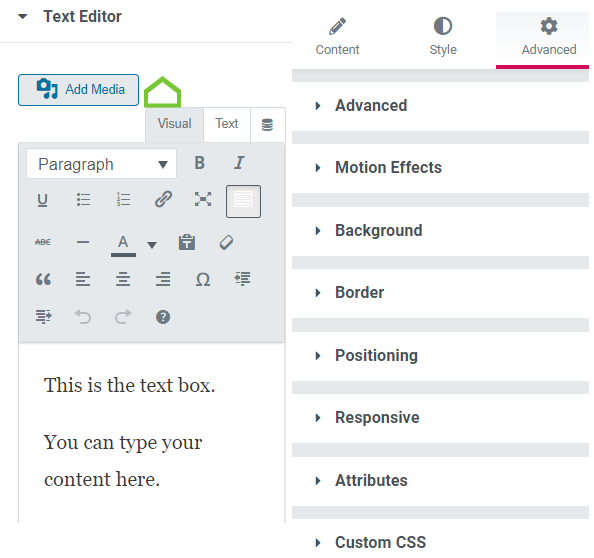Open the Paragraph format dropdown
This screenshot has width=594, height=558.
(102, 164)
